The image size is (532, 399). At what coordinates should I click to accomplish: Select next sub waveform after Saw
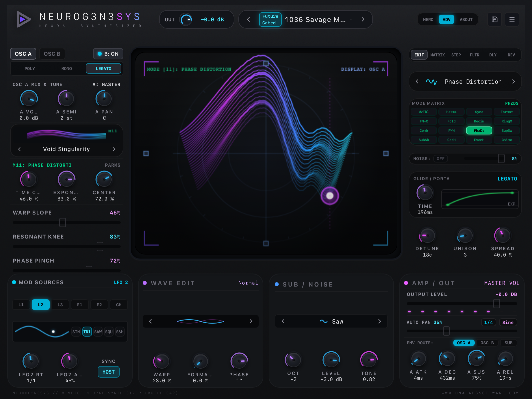click(x=379, y=321)
